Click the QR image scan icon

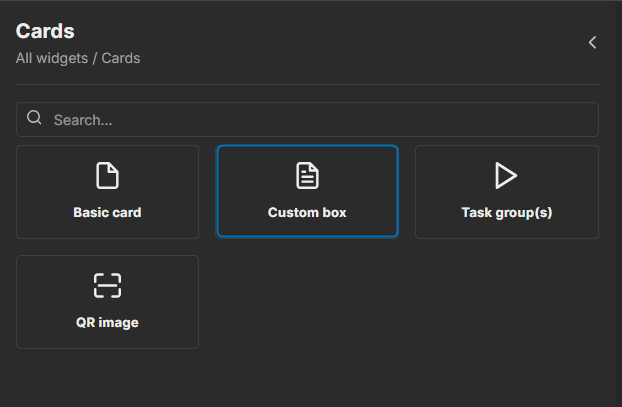[107, 286]
